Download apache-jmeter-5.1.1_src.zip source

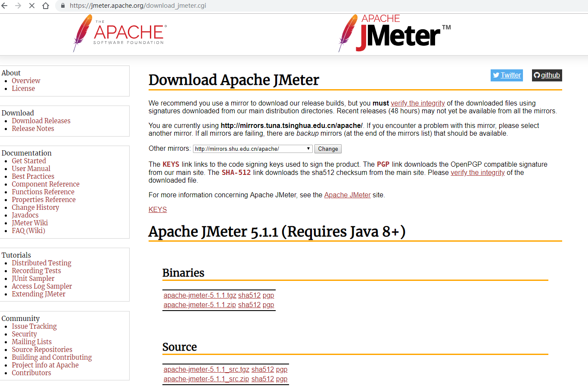(206, 379)
